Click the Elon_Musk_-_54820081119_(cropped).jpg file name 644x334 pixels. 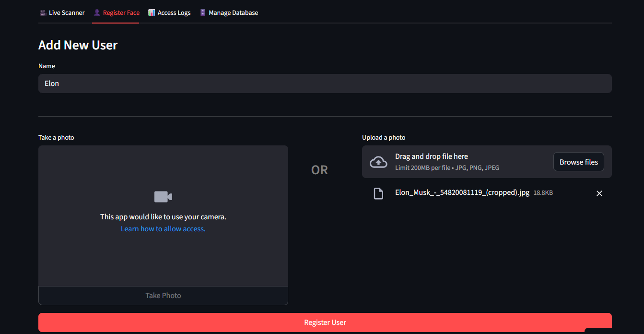(462, 192)
